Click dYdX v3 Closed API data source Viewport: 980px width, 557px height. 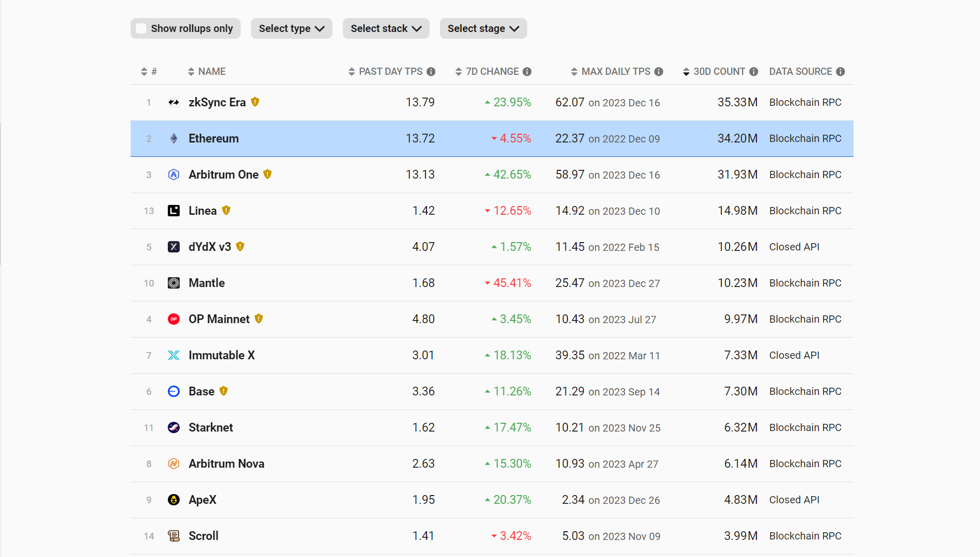coord(794,247)
